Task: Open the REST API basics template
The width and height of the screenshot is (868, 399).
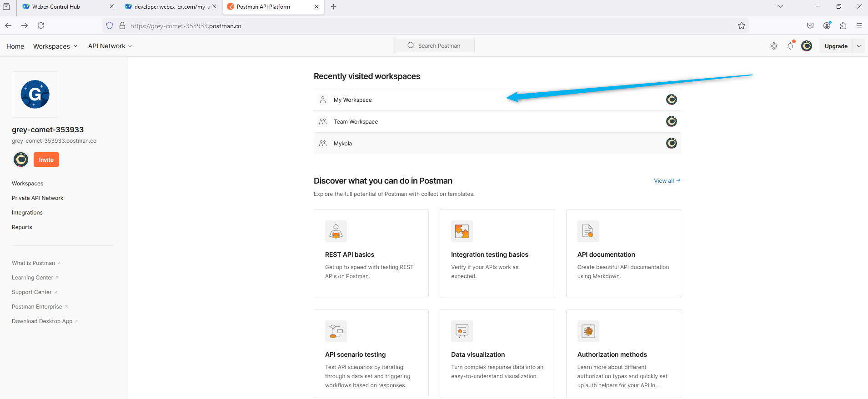Action: pyautogui.click(x=371, y=254)
